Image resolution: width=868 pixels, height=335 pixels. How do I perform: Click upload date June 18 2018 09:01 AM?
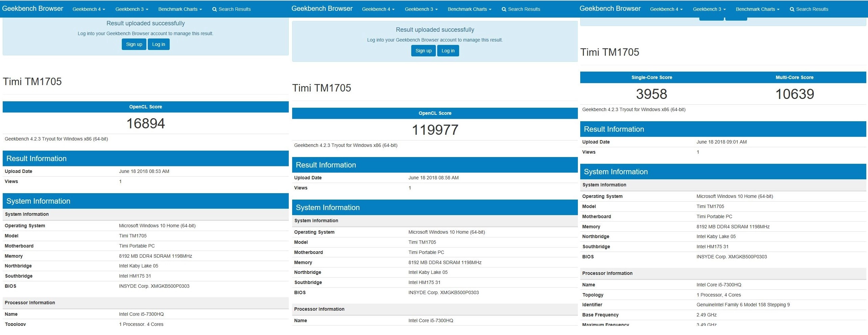click(722, 142)
